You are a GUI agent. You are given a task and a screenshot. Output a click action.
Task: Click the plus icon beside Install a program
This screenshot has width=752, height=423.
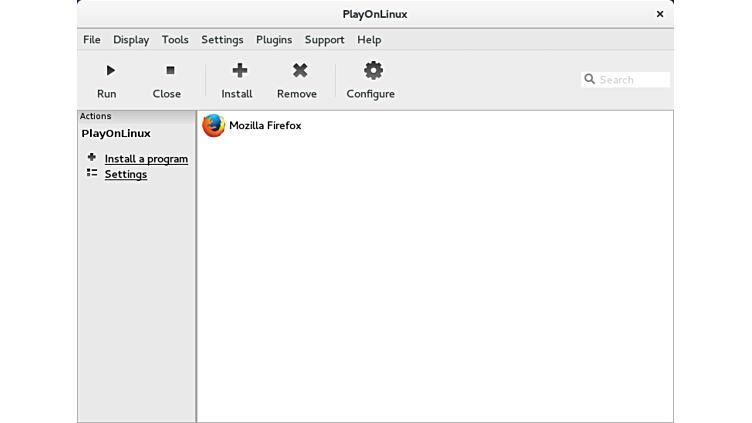point(92,157)
